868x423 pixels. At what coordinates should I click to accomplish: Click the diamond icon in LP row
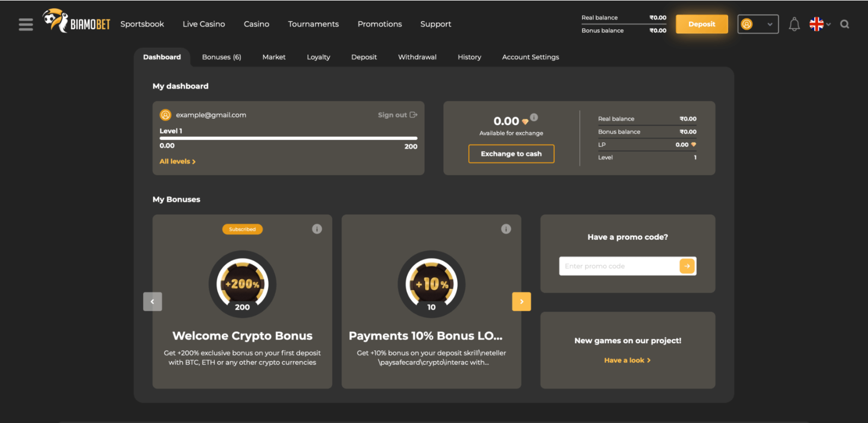tap(693, 145)
